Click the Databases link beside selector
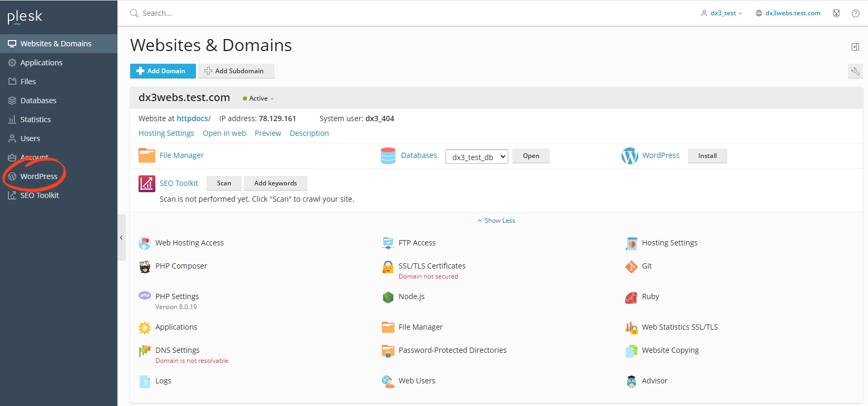Screen dimensions: 868x406 419,155
